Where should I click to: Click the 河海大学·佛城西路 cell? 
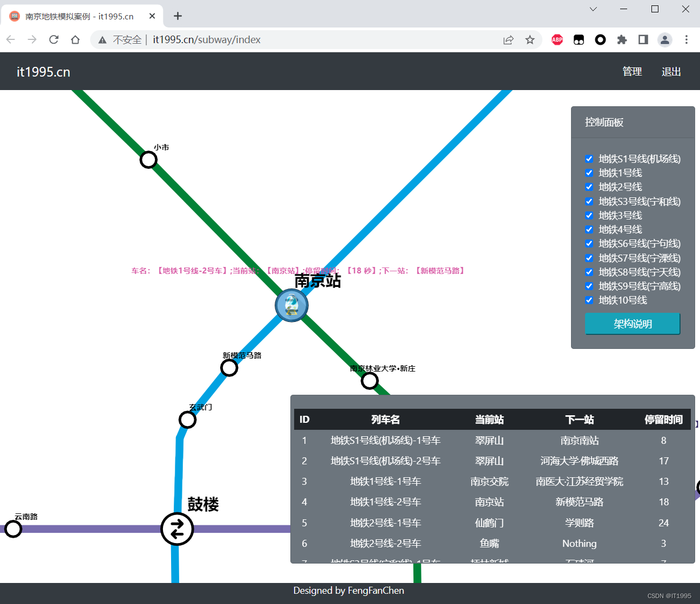[x=580, y=461]
